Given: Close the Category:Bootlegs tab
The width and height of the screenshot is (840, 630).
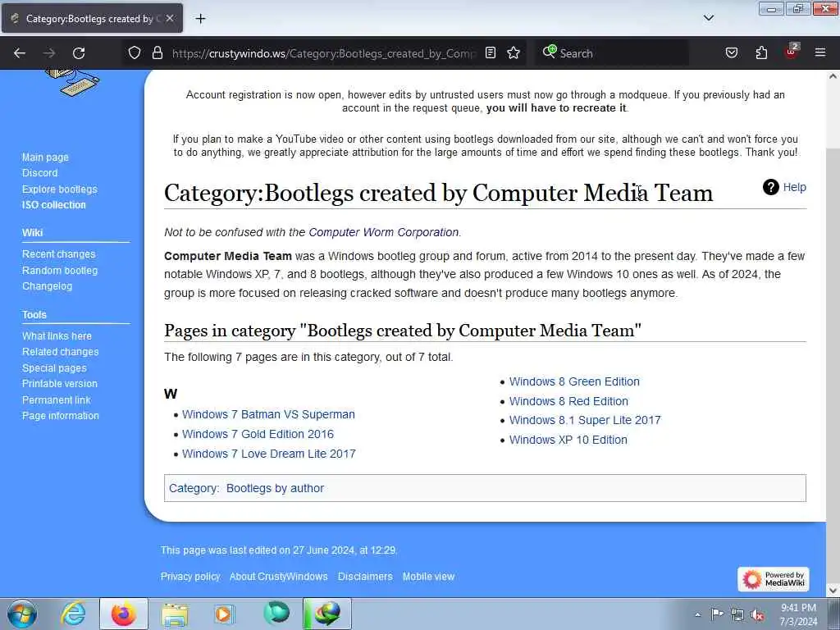Looking at the screenshot, I should [170, 18].
